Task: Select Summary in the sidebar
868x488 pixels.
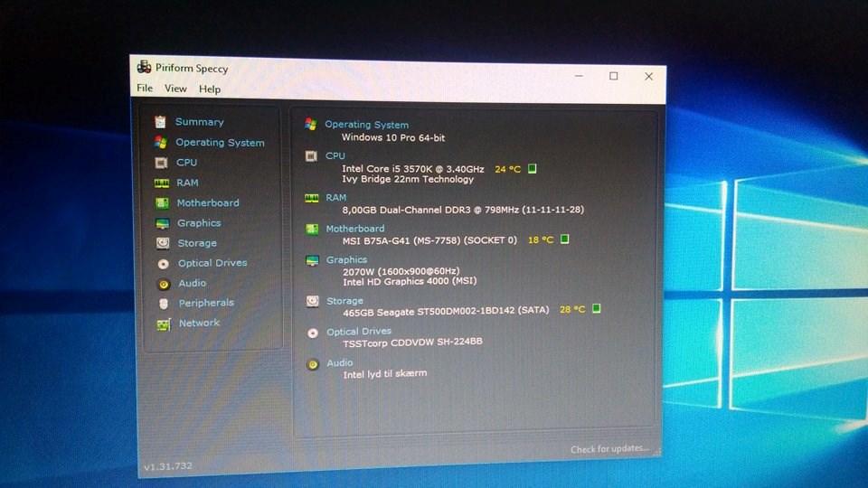Action: (x=199, y=122)
